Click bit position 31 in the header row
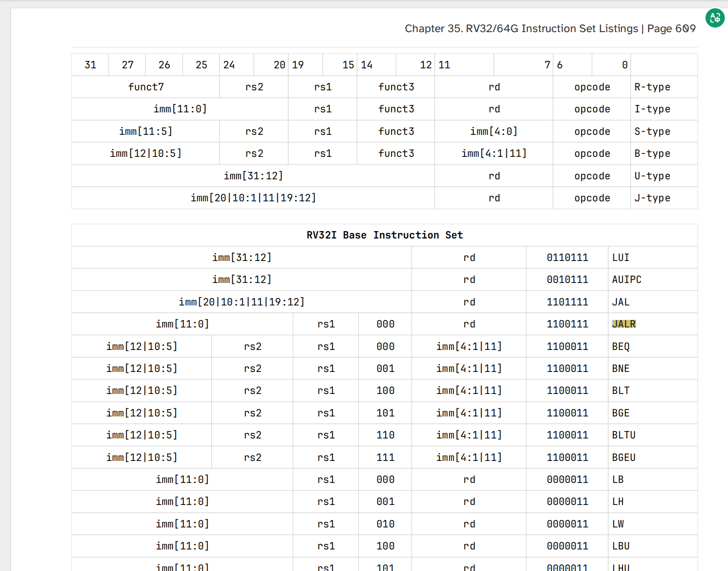Viewport: 728px width, 571px height. click(90, 65)
